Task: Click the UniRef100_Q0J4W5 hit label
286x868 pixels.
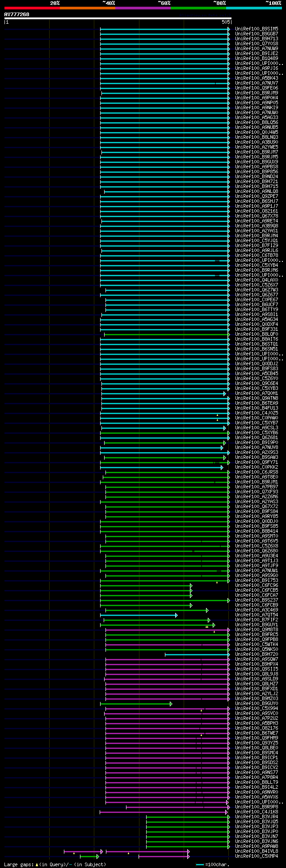Action: 257,132
